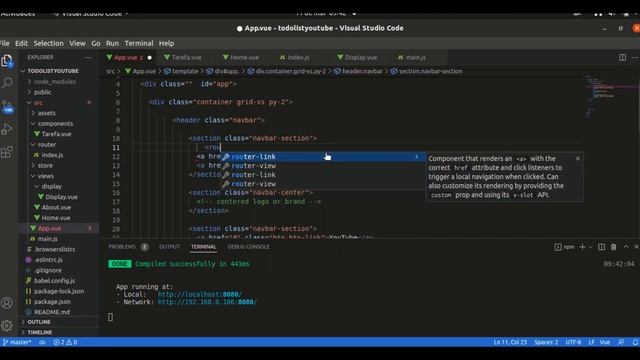Open the Run menu

coord(112,43)
